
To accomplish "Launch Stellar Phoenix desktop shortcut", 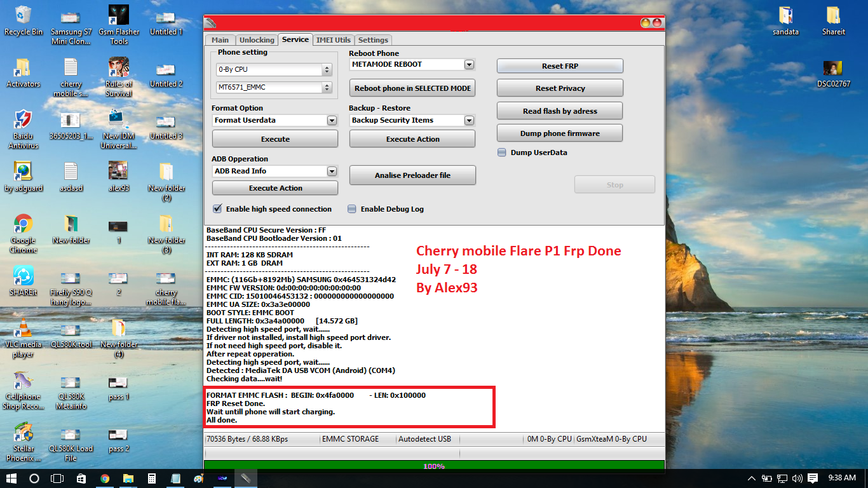I will [24, 442].
